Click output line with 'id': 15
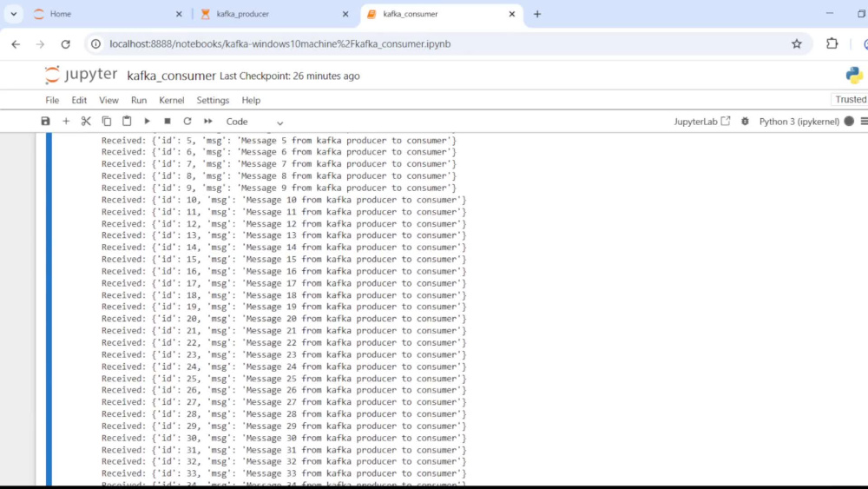Screen dimensions: 868x489 click(x=284, y=259)
